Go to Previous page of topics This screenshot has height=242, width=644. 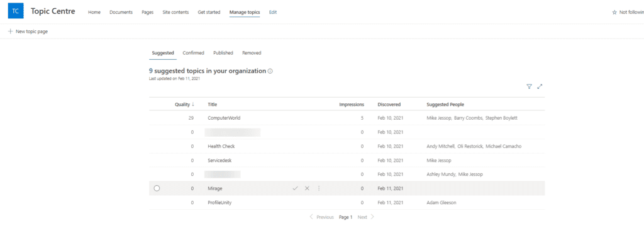(x=321, y=217)
